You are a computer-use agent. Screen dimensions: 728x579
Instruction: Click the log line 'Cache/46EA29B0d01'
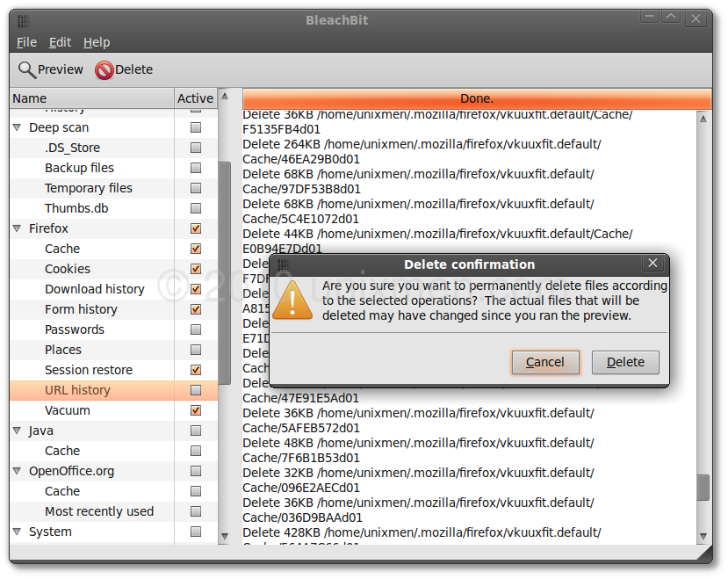301,159
